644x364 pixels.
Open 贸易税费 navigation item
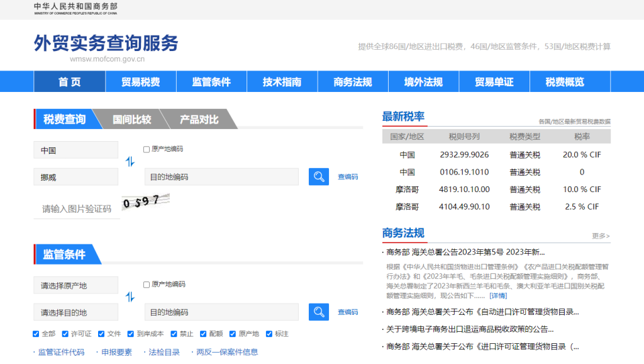point(140,81)
